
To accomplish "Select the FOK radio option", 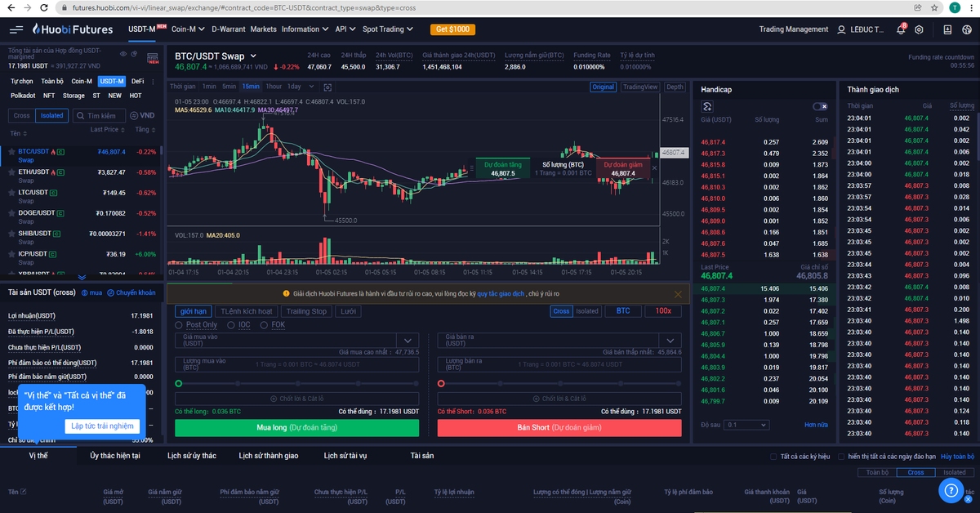I will point(264,324).
